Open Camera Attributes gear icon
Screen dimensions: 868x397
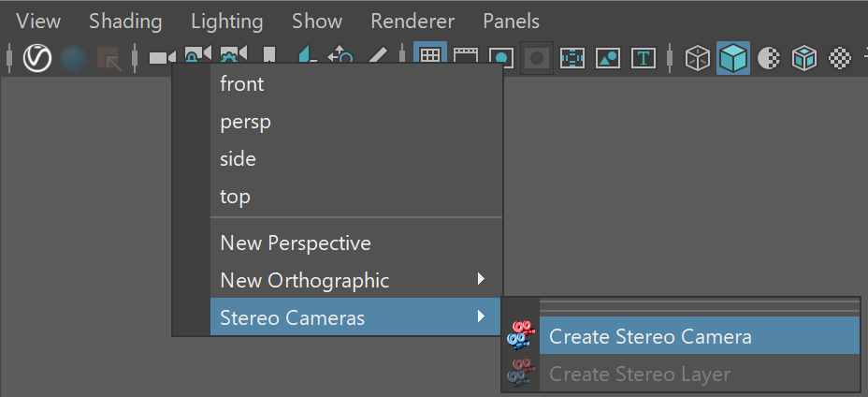click(234, 53)
